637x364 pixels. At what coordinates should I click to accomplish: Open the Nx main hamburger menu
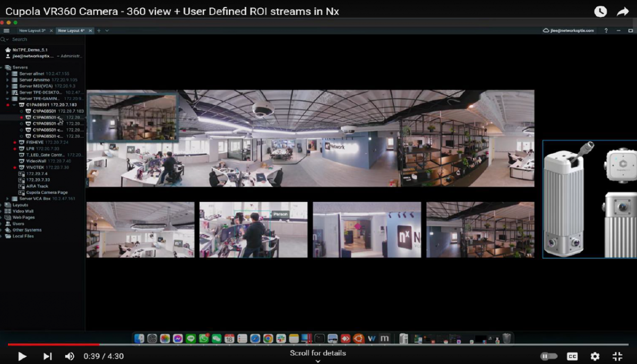coord(6,31)
